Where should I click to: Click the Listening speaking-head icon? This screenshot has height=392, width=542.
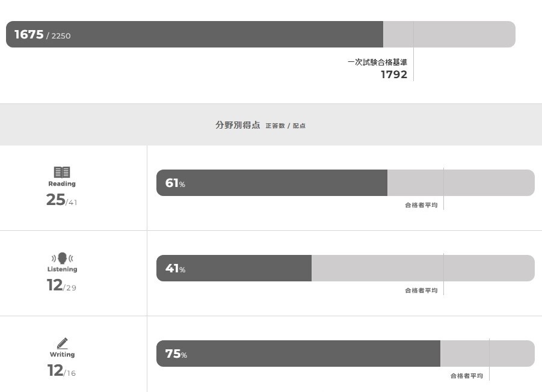pos(62,259)
